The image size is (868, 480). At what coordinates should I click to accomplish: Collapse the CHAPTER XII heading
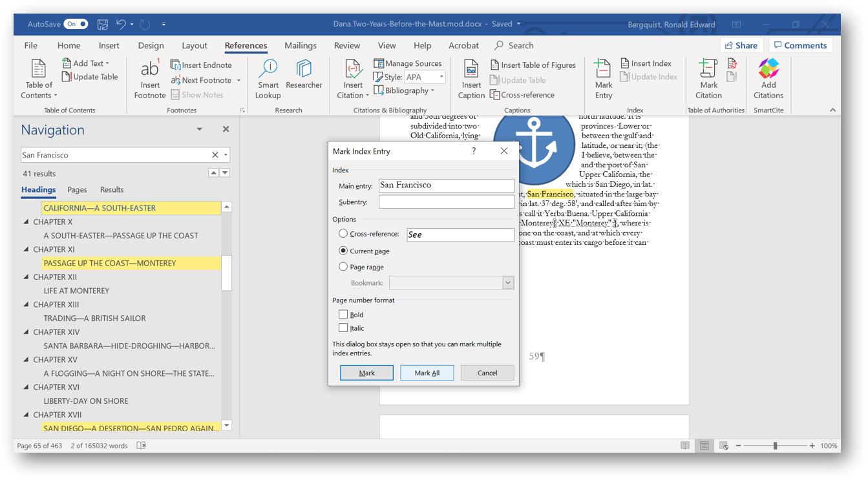pyautogui.click(x=26, y=277)
